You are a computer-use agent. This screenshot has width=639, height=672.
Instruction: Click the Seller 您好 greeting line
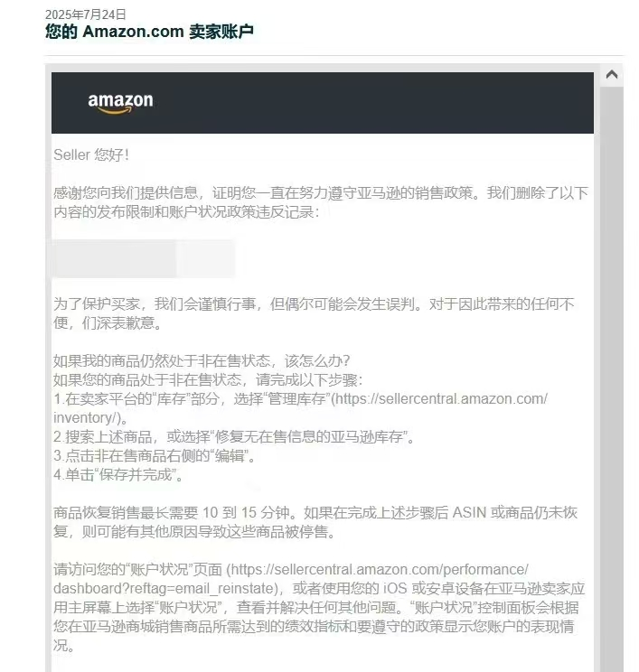coord(91,154)
